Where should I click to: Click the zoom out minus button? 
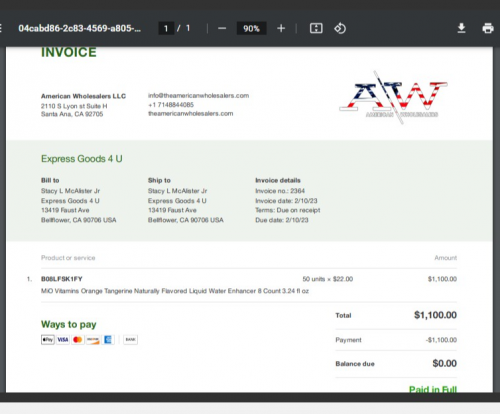click(x=222, y=28)
